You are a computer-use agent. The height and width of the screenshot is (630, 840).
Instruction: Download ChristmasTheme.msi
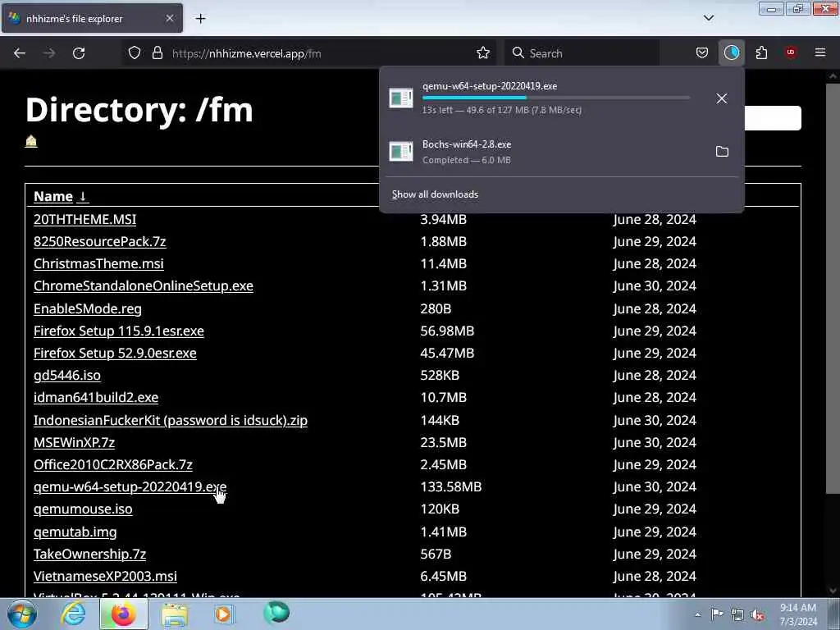[x=98, y=263]
